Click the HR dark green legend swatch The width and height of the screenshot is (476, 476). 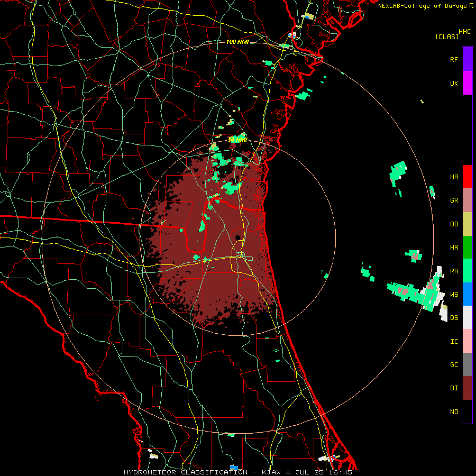tap(467, 248)
